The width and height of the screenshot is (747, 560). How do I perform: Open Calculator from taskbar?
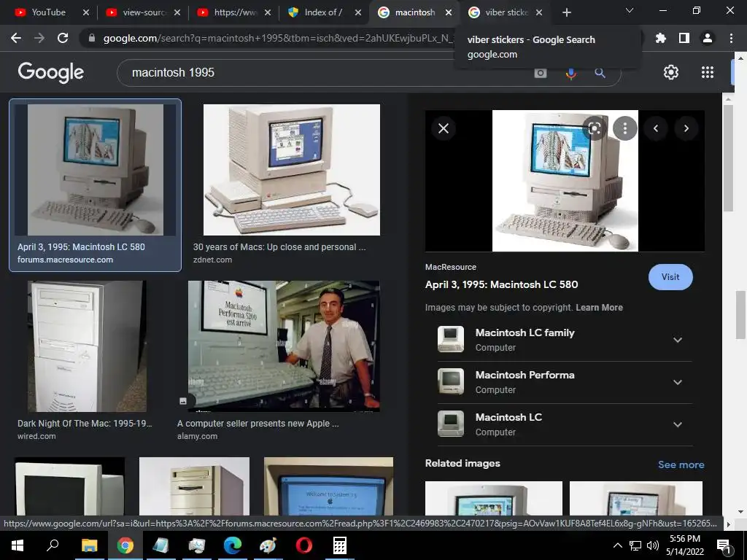click(x=339, y=545)
